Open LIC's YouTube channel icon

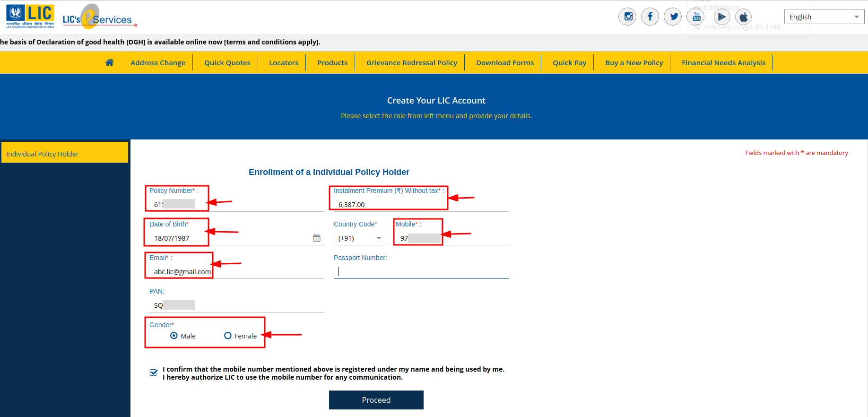click(696, 17)
